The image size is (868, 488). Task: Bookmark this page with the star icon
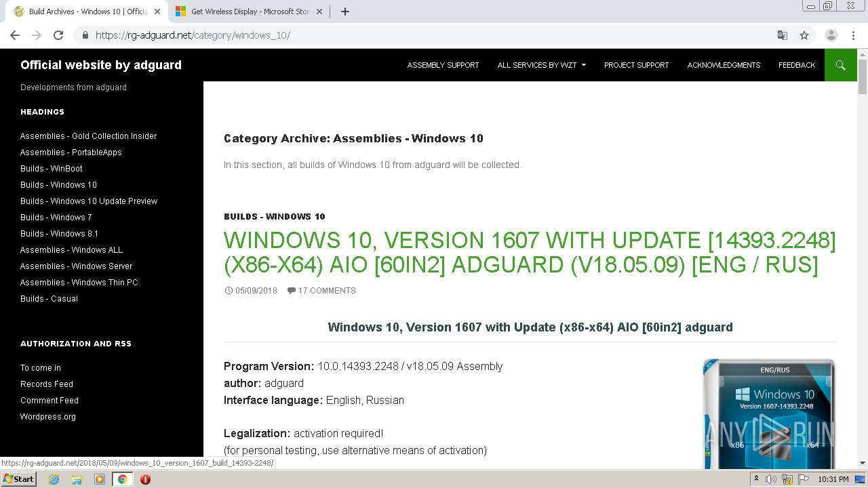click(804, 35)
